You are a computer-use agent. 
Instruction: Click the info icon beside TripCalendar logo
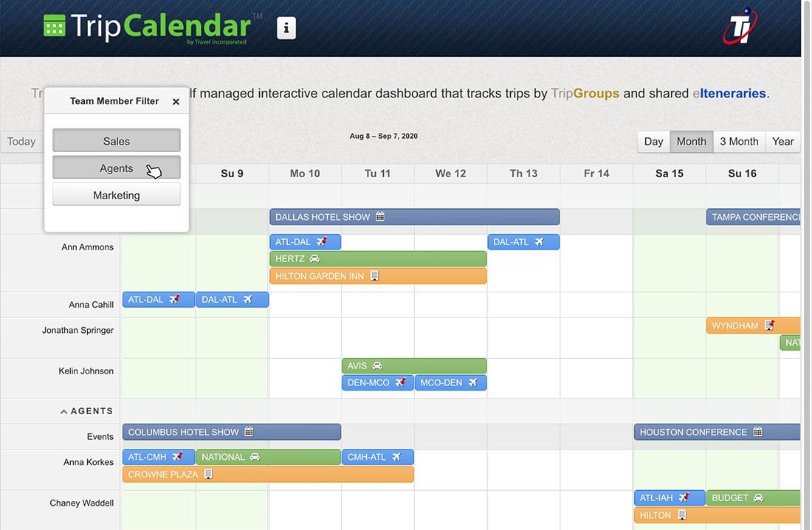tap(286, 28)
